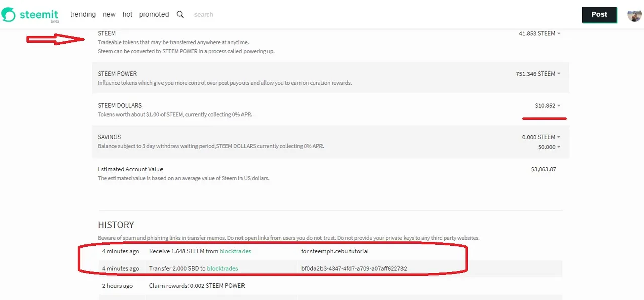644x300 pixels.
Task: Expand the $0.000 savings dropdown
Action: coord(549,147)
